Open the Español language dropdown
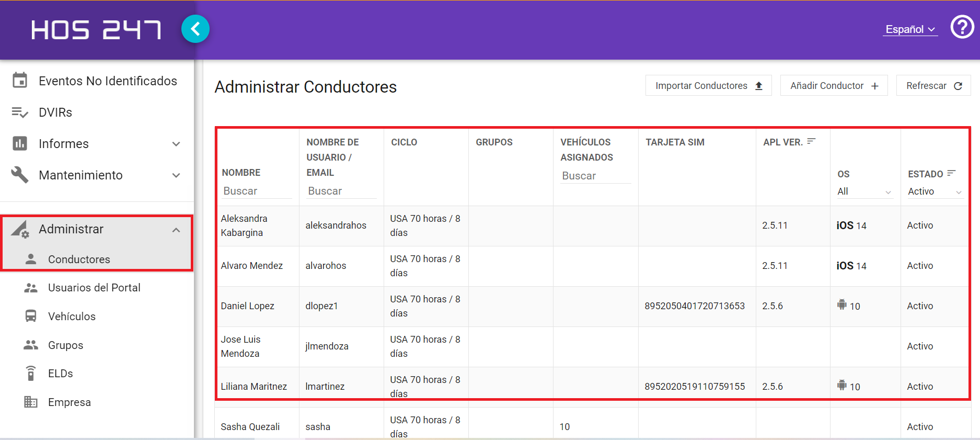Screen dimensions: 980x440 [910, 29]
